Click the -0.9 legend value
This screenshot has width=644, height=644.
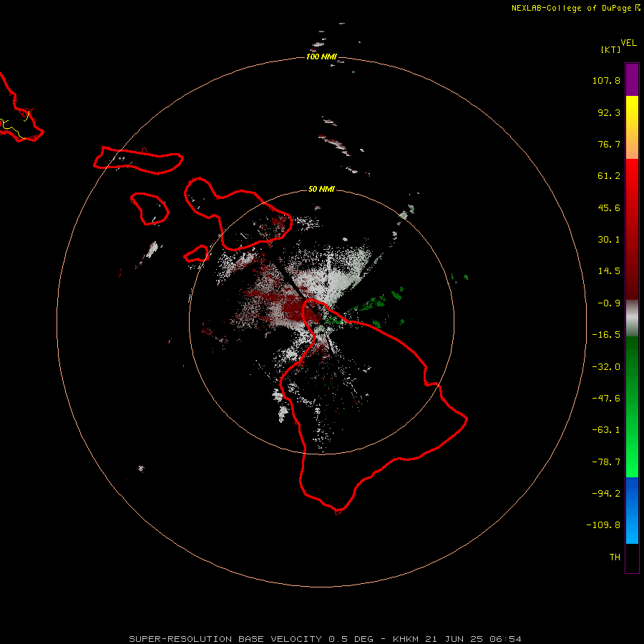coord(609,303)
